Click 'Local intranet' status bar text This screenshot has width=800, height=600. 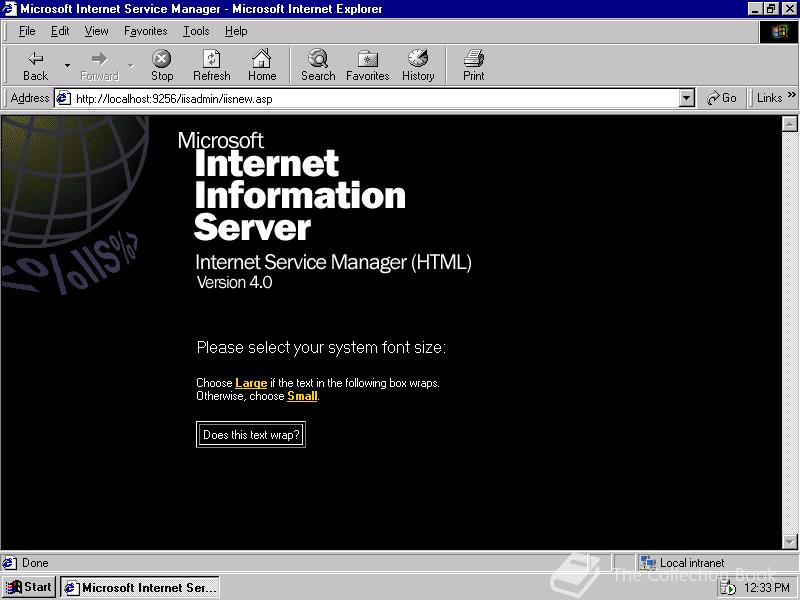(692, 563)
